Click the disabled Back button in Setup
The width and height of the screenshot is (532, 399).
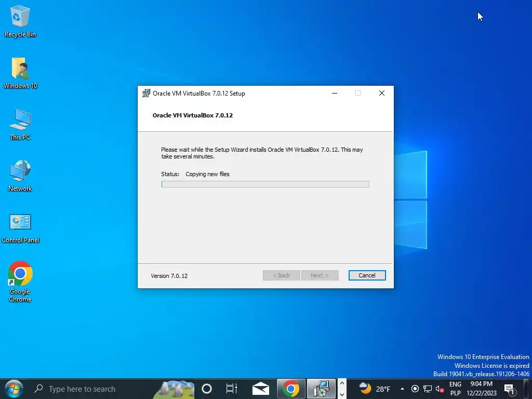[x=281, y=275]
